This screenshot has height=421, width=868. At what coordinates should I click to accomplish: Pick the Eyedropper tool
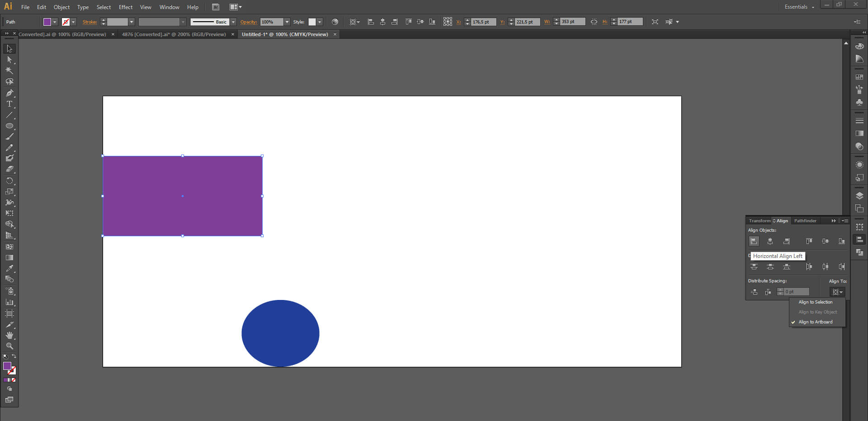[9, 268]
